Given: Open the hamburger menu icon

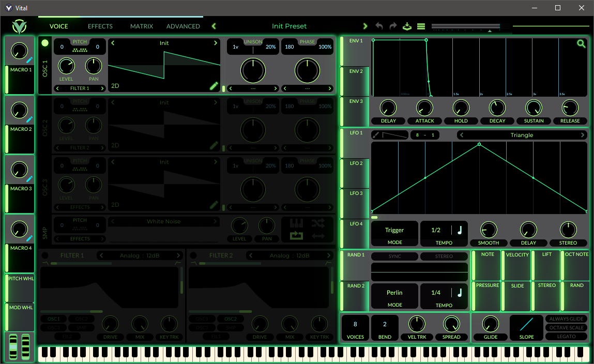Looking at the screenshot, I should coord(421,26).
